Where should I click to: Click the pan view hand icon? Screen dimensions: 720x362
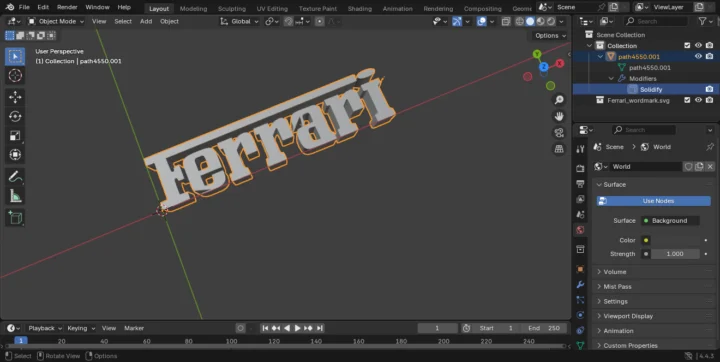[559, 116]
